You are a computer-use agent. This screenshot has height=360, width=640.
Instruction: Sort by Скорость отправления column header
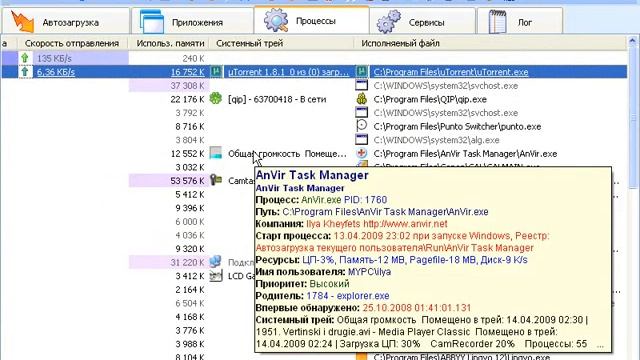(72, 43)
